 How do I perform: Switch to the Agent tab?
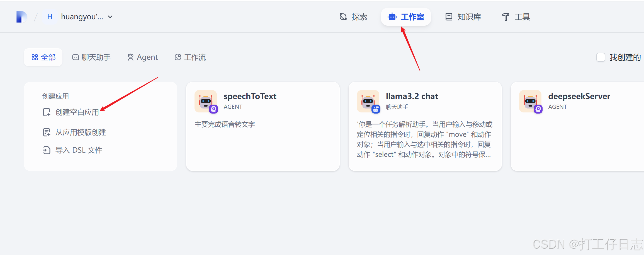[142, 57]
